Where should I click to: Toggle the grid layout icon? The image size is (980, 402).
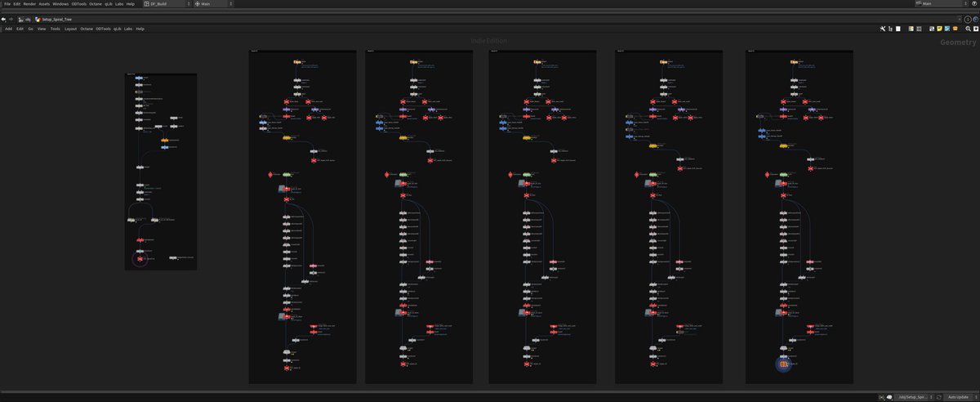click(x=919, y=29)
